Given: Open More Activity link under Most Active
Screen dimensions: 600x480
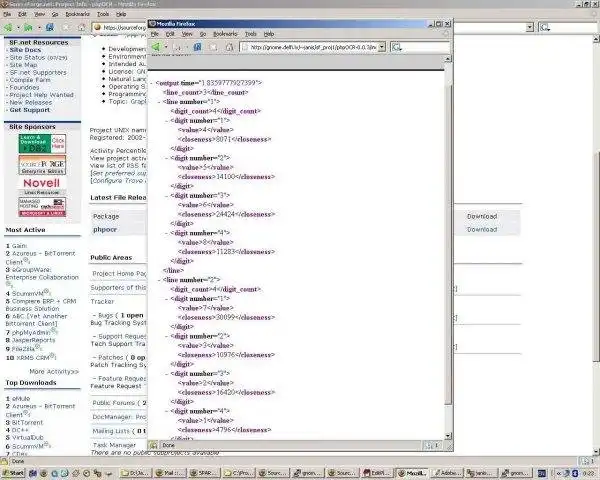Looking at the screenshot, I should click(54, 372).
